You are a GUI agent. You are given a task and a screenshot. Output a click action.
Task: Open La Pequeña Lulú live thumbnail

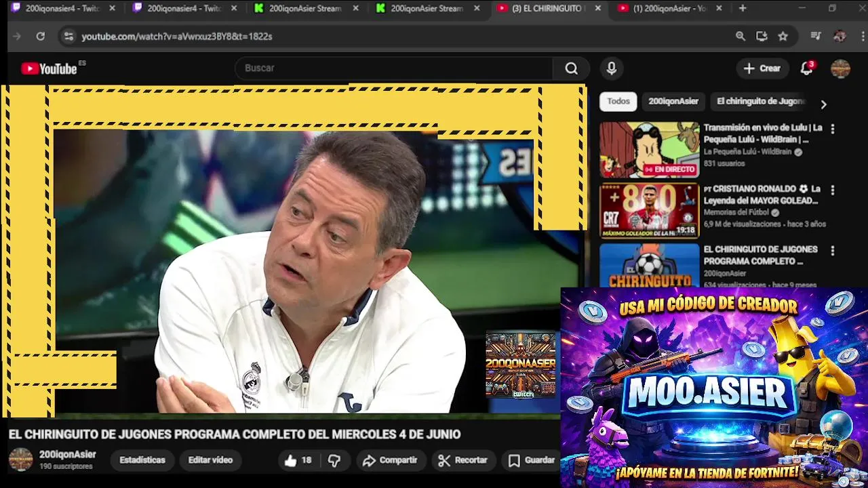(x=649, y=150)
